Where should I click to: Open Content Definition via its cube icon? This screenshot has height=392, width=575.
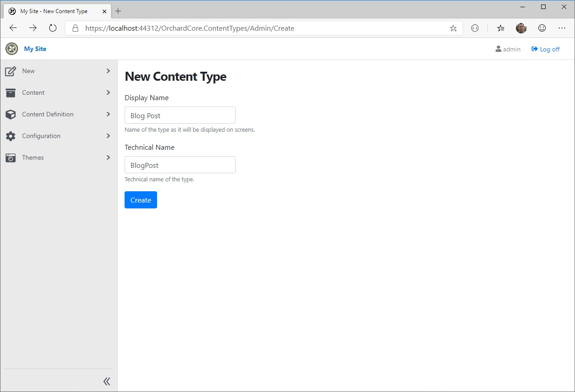point(10,114)
